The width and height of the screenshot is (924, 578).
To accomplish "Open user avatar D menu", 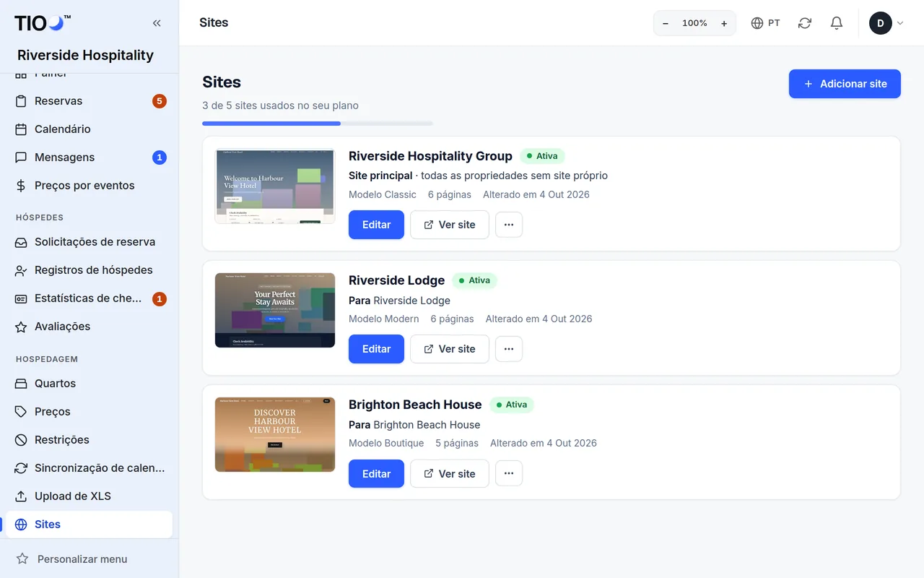I will (x=886, y=23).
